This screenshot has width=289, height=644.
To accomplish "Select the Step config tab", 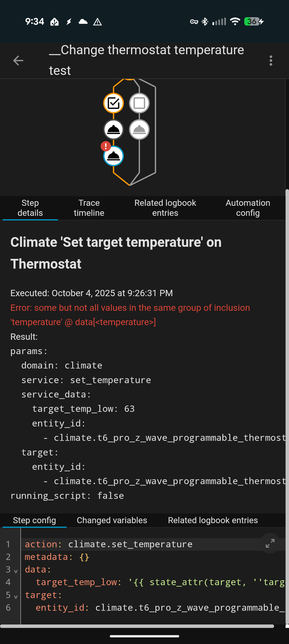I will 34,520.
